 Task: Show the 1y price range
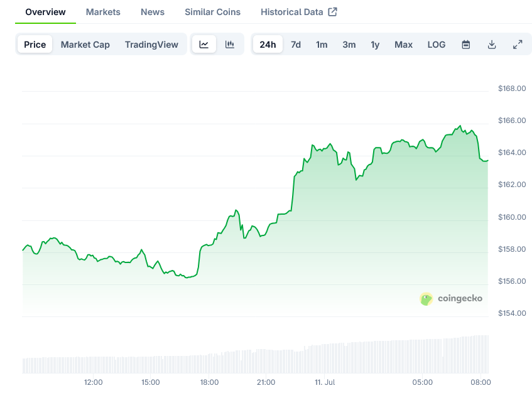pyautogui.click(x=375, y=45)
